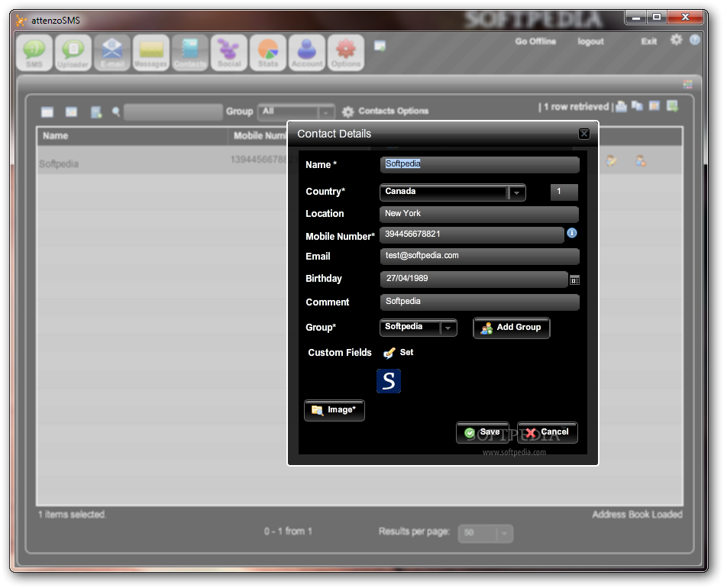Image resolution: width=724 pixels, height=588 pixels.
Task: Open the Options section
Action: (x=346, y=53)
